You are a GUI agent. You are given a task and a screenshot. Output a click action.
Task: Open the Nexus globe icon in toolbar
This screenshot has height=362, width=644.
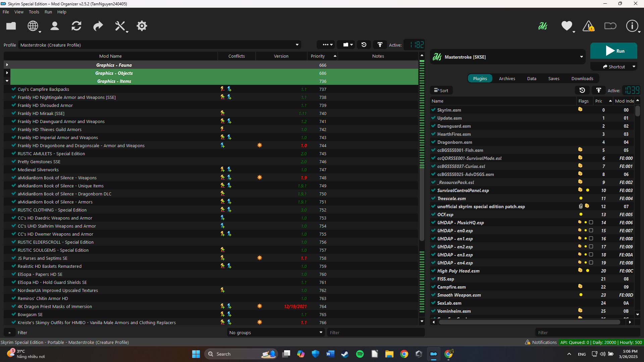[x=33, y=26]
